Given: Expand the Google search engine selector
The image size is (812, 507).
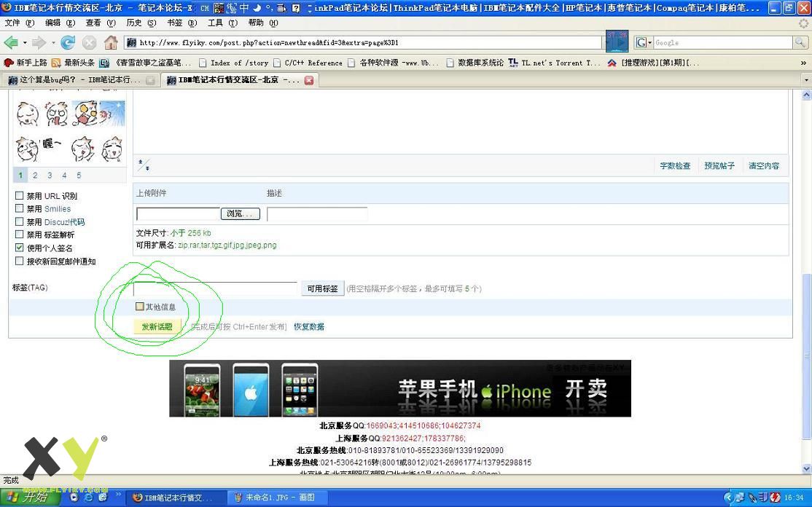Looking at the screenshot, I should (x=643, y=42).
